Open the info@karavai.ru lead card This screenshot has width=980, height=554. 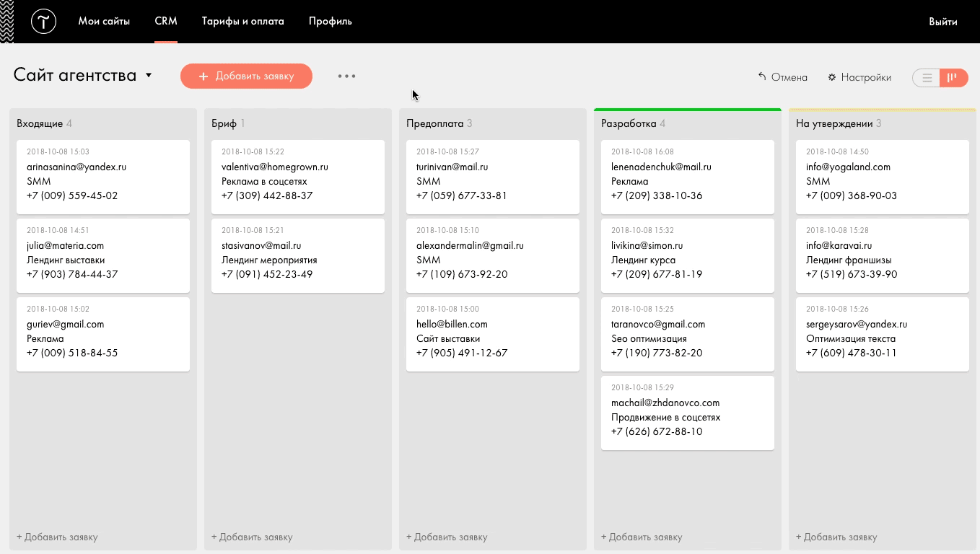tap(882, 255)
